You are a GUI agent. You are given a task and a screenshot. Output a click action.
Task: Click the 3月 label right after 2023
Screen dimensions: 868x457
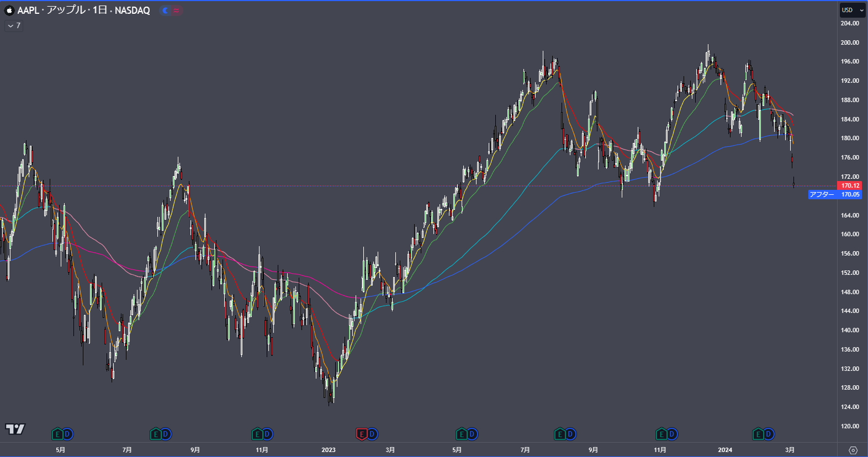pyautogui.click(x=390, y=450)
